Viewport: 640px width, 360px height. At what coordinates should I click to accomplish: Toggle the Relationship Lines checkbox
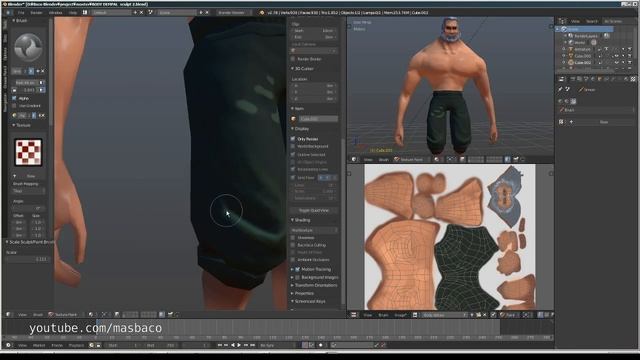tap(293, 169)
